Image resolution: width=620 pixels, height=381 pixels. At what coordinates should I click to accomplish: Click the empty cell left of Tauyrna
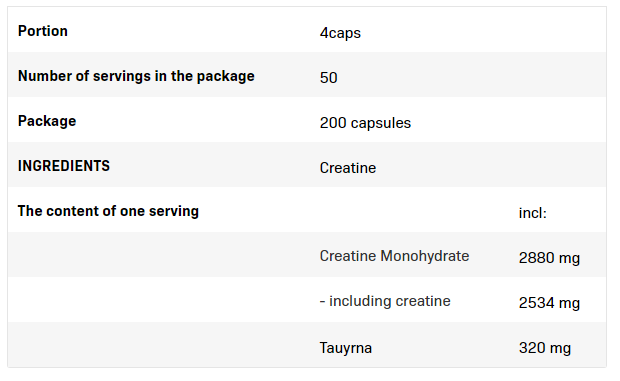159,345
